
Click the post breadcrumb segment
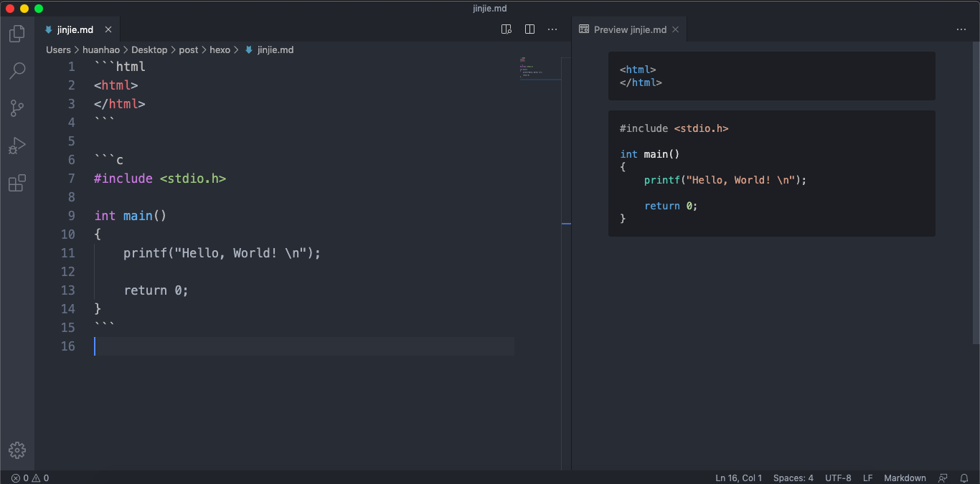coord(189,49)
